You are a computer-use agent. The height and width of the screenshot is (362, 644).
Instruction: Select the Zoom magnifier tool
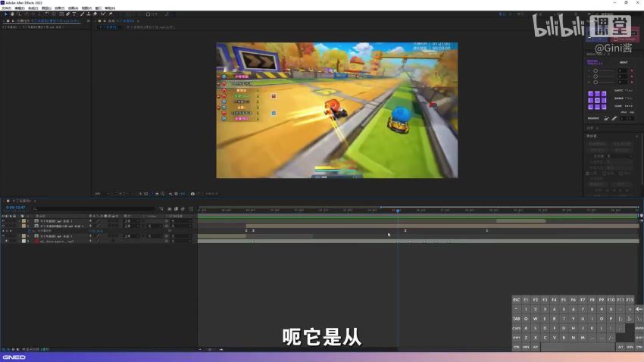click(18, 14)
